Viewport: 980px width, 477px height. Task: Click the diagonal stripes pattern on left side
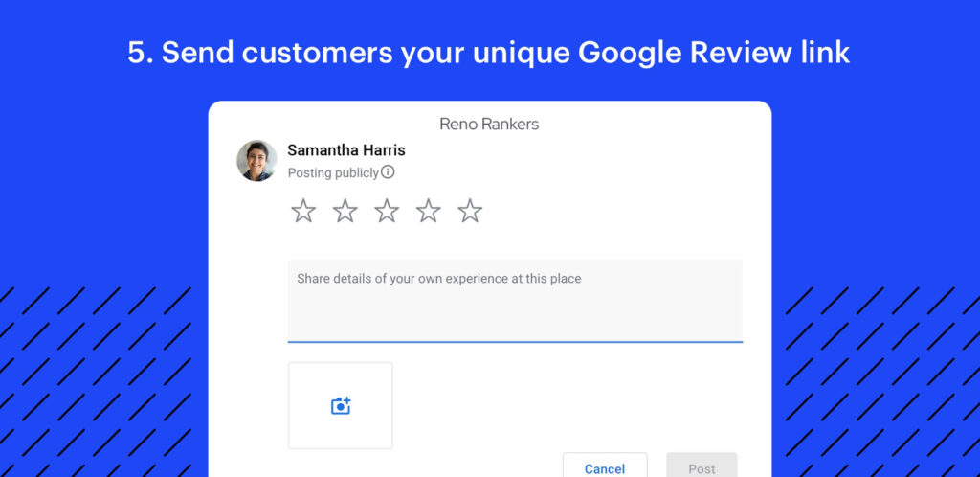coord(96,382)
